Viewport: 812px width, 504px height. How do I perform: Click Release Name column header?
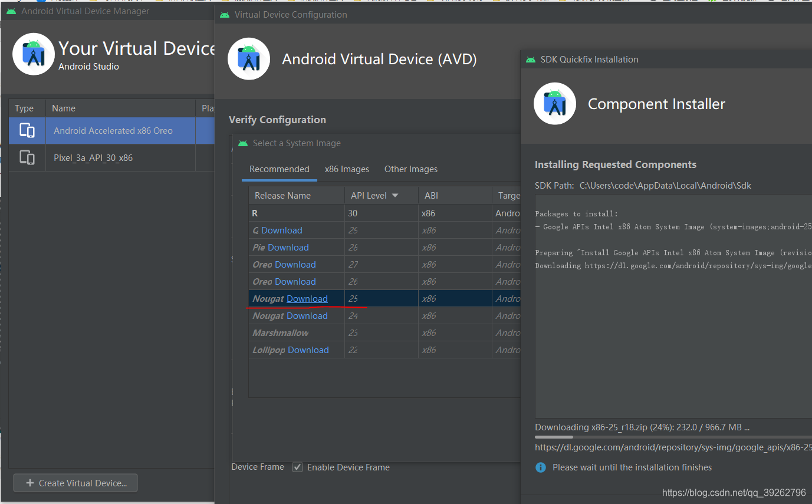(x=297, y=196)
